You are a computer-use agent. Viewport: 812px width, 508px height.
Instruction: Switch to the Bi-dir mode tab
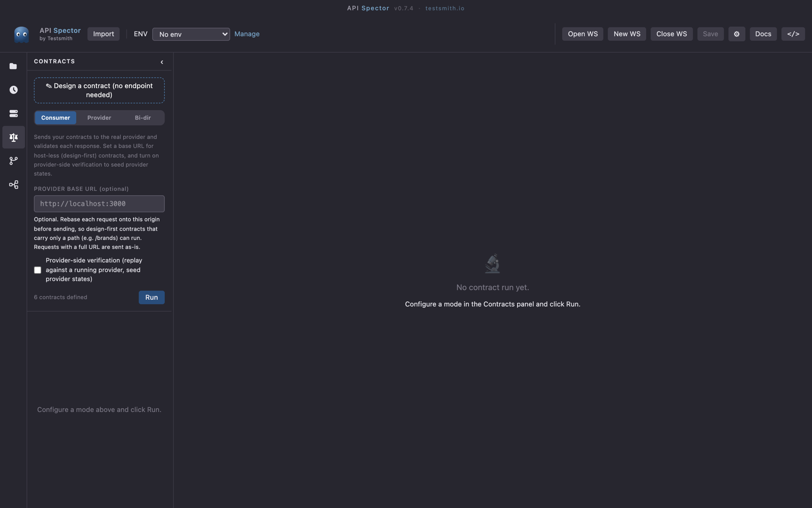click(143, 118)
